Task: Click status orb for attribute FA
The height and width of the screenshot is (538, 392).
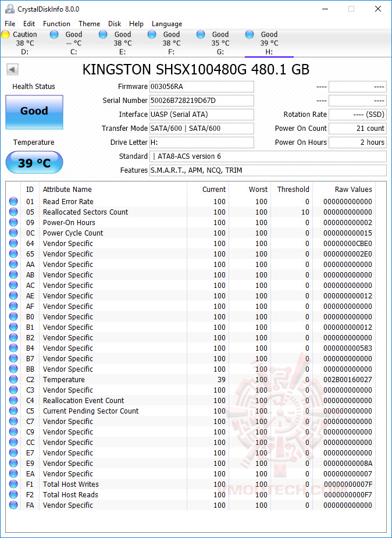Action: point(13,505)
